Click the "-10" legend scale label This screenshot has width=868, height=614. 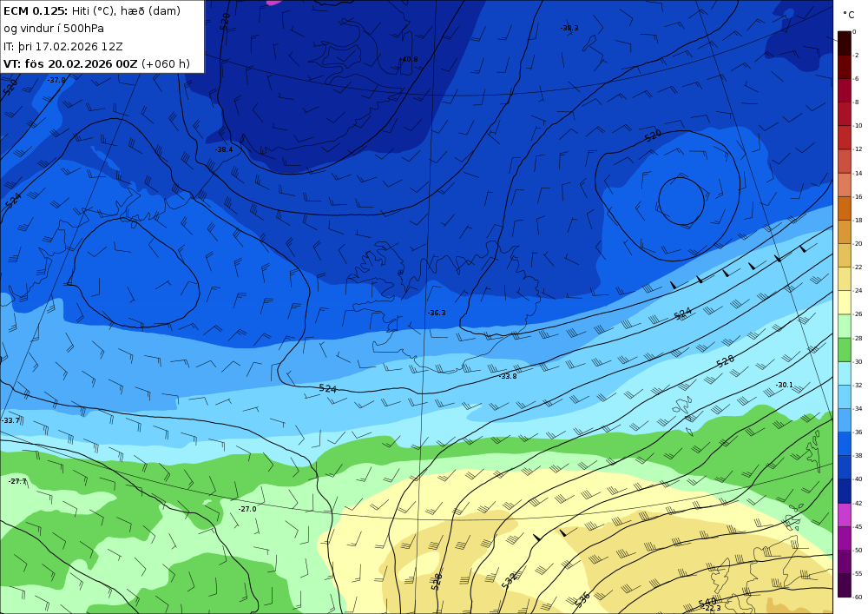pyautogui.click(x=858, y=126)
